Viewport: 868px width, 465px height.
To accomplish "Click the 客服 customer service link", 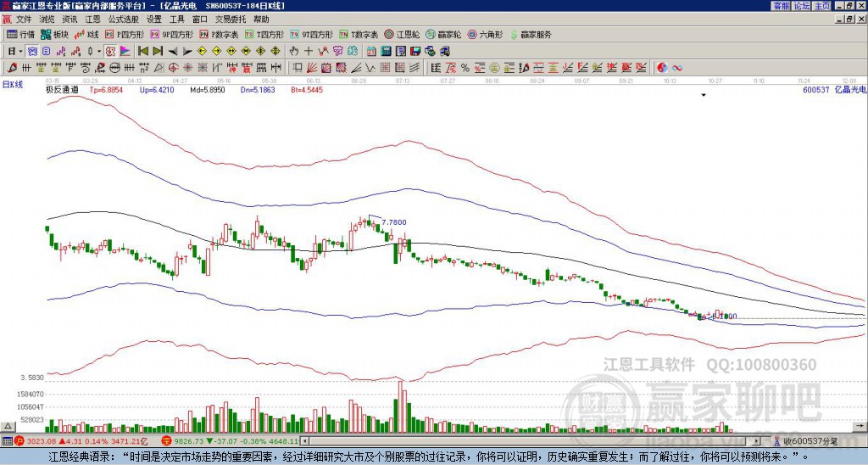I will [781, 6].
